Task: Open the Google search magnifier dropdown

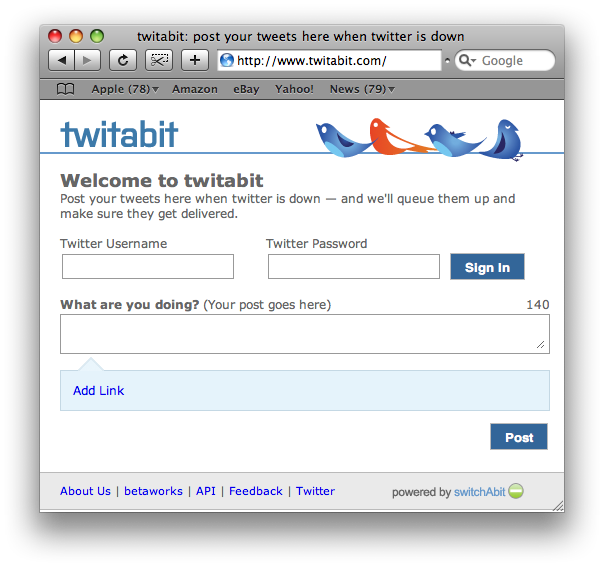Action: [x=468, y=60]
